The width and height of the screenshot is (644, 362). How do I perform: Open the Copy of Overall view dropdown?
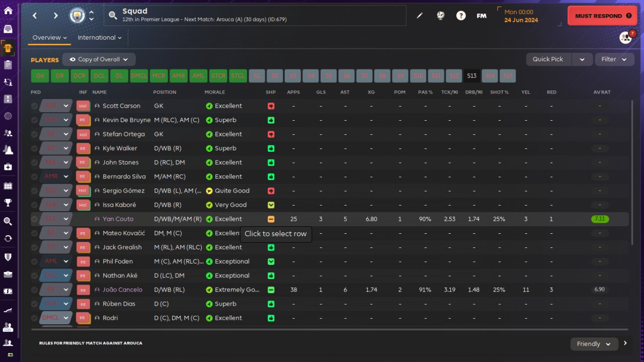click(x=99, y=59)
